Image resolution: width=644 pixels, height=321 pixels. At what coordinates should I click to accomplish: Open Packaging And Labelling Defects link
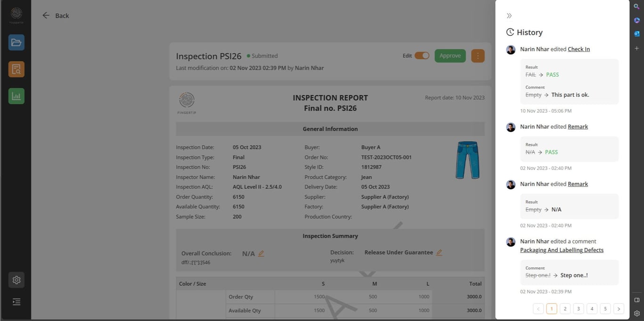click(561, 250)
